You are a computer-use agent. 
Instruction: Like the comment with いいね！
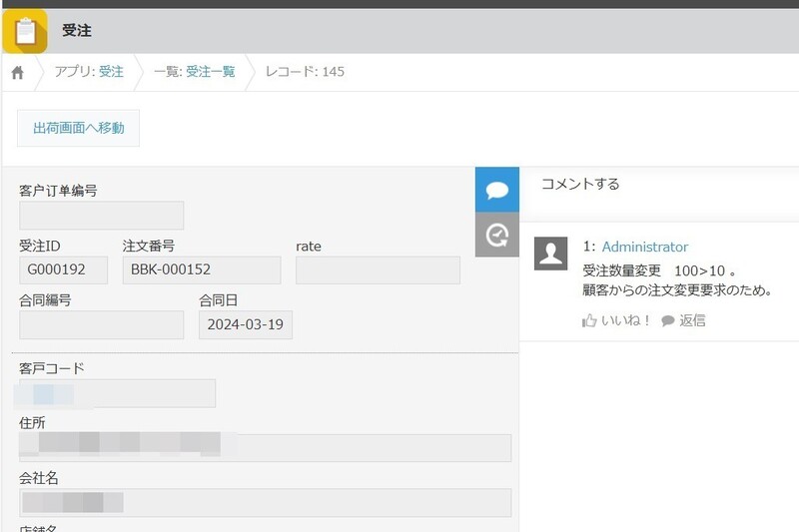(x=616, y=320)
